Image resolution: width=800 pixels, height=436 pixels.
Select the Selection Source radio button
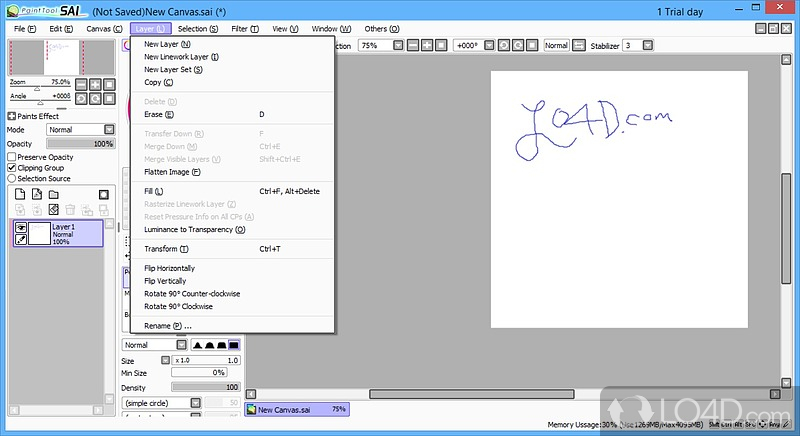[12, 178]
